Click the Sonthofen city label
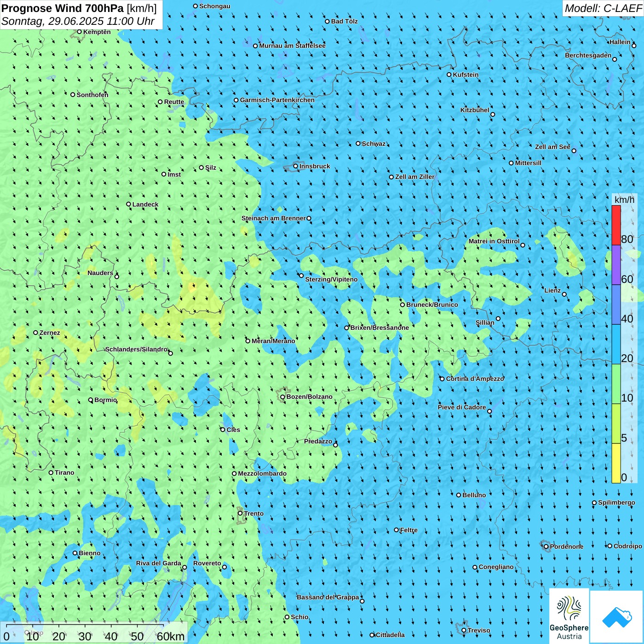Screen dimensions: 644x644 92,95
